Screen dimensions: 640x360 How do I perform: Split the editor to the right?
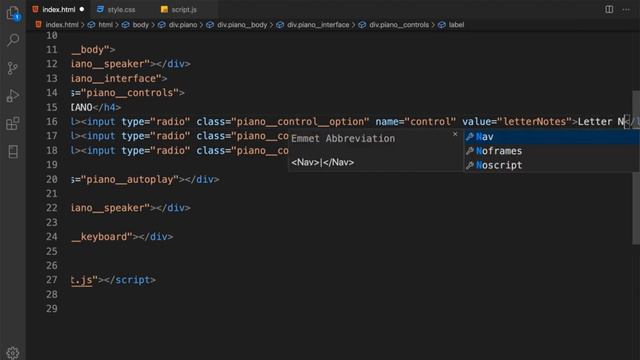[x=609, y=9]
